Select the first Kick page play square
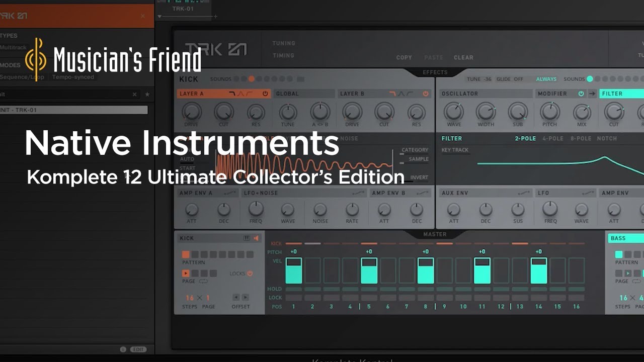 [186, 274]
